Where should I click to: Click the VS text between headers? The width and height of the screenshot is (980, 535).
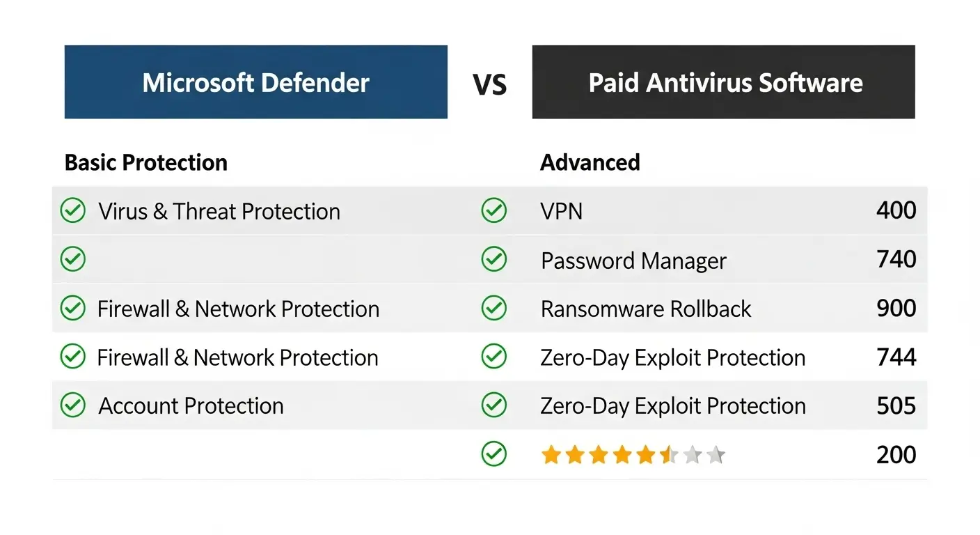(490, 85)
